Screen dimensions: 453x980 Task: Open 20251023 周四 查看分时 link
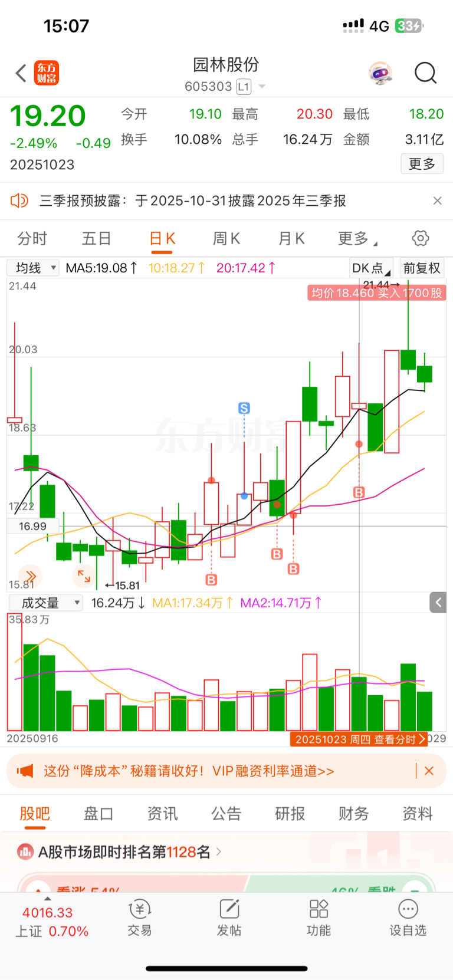point(359,739)
